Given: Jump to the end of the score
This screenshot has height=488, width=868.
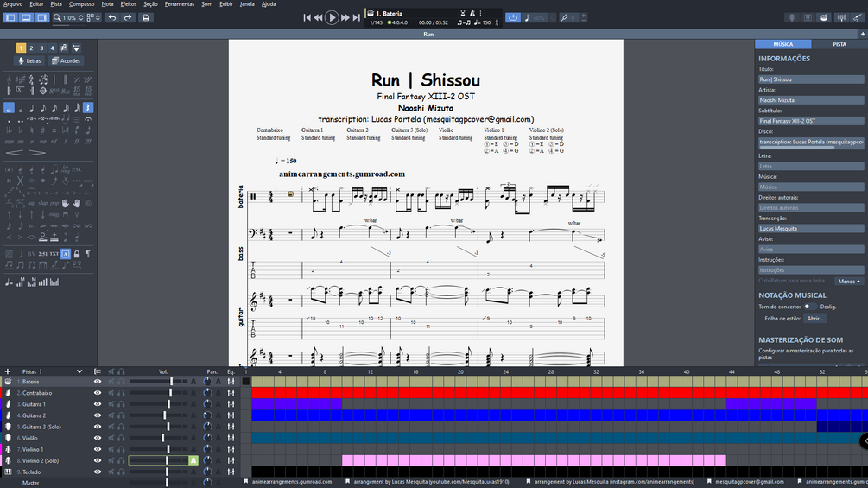Looking at the screenshot, I should point(356,17).
